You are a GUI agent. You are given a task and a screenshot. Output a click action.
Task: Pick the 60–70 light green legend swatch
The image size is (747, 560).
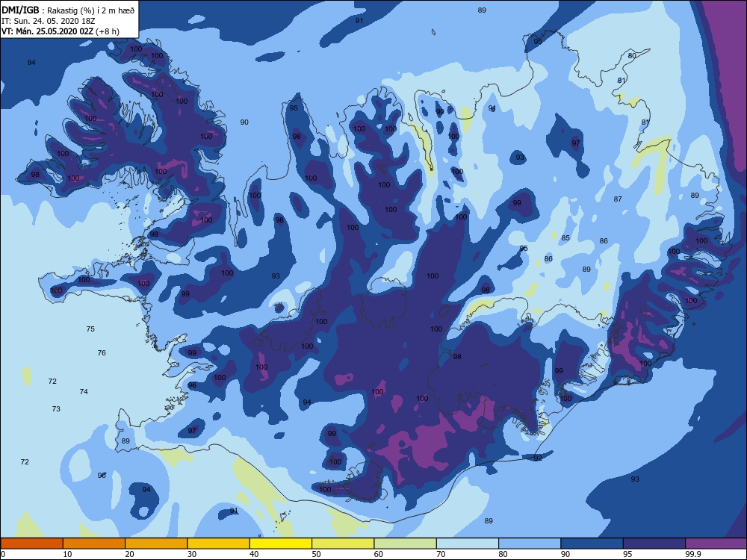click(x=406, y=544)
